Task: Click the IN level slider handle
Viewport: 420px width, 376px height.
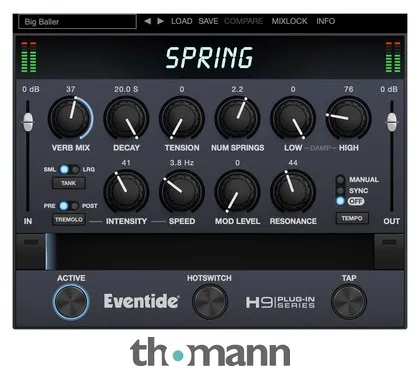Action: [x=28, y=122]
